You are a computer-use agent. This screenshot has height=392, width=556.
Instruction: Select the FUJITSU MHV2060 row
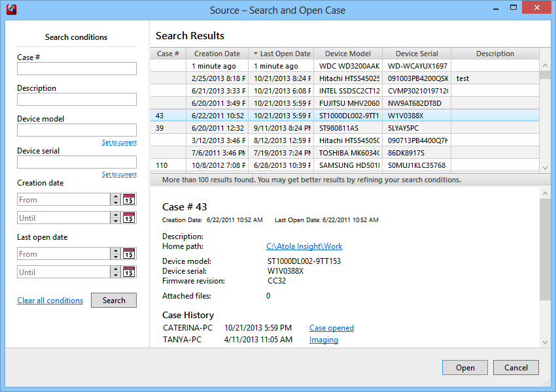click(x=345, y=103)
